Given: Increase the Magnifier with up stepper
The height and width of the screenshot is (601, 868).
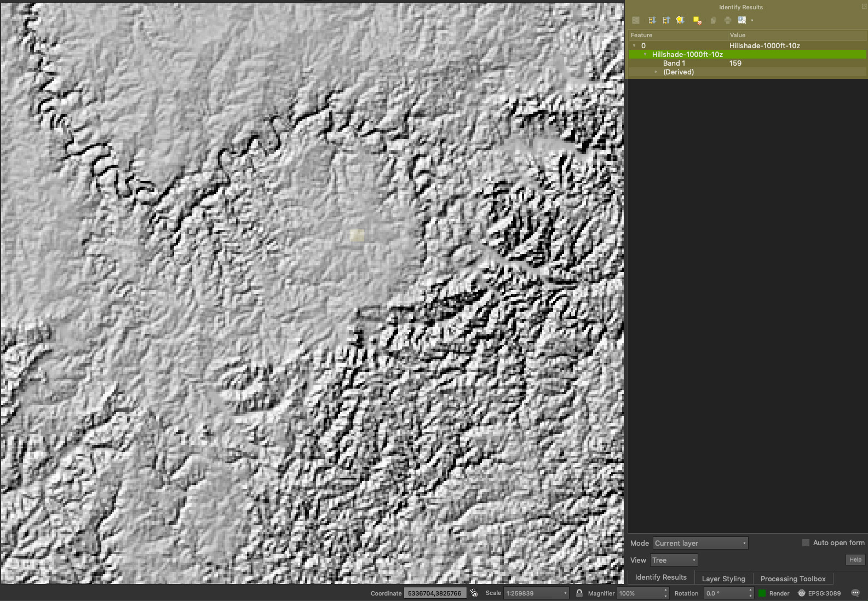Looking at the screenshot, I should (665, 590).
